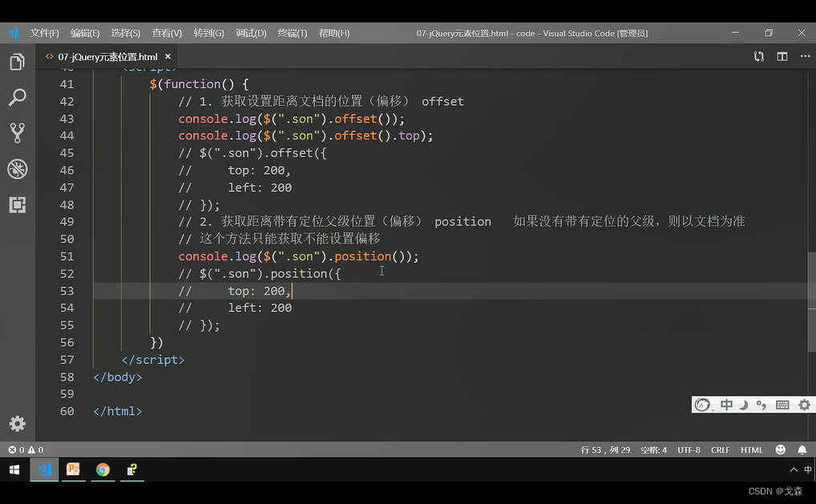Toggle the punctuation mode icon in IME bar
The width and height of the screenshot is (816, 504).
(761, 405)
